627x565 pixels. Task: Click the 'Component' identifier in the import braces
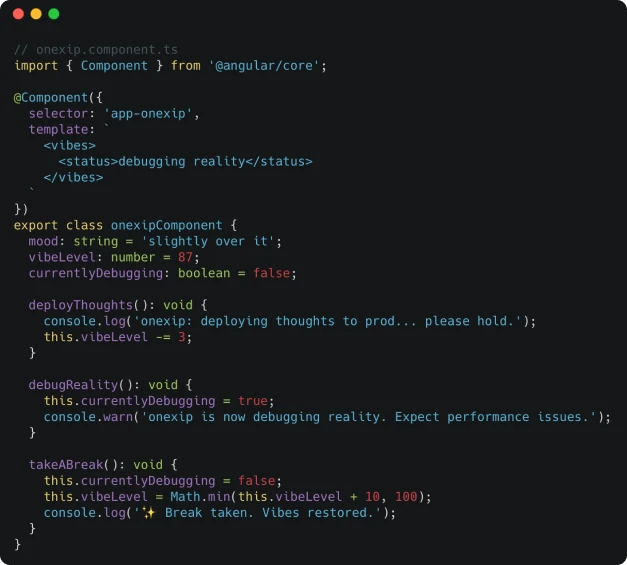[114, 66]
